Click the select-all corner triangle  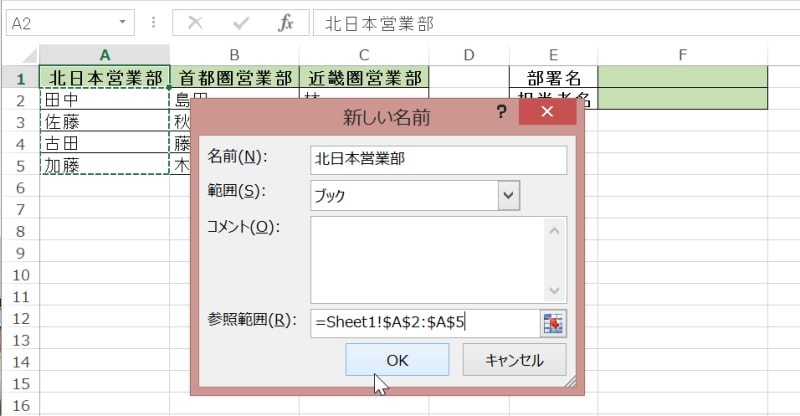(x=29, y=55)
